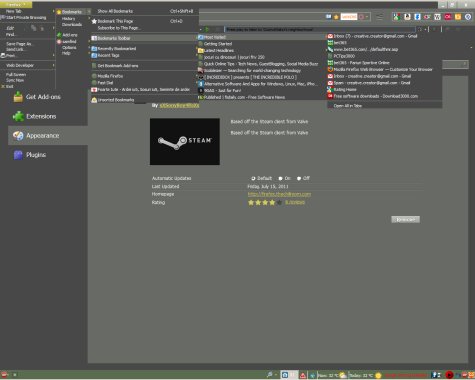Expand the History submenu

(73, 19)
